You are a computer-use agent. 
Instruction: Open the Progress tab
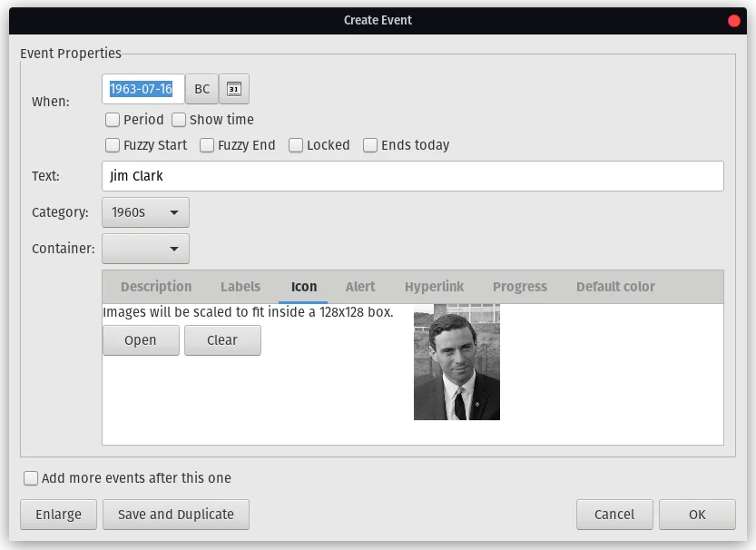[519, 287]
